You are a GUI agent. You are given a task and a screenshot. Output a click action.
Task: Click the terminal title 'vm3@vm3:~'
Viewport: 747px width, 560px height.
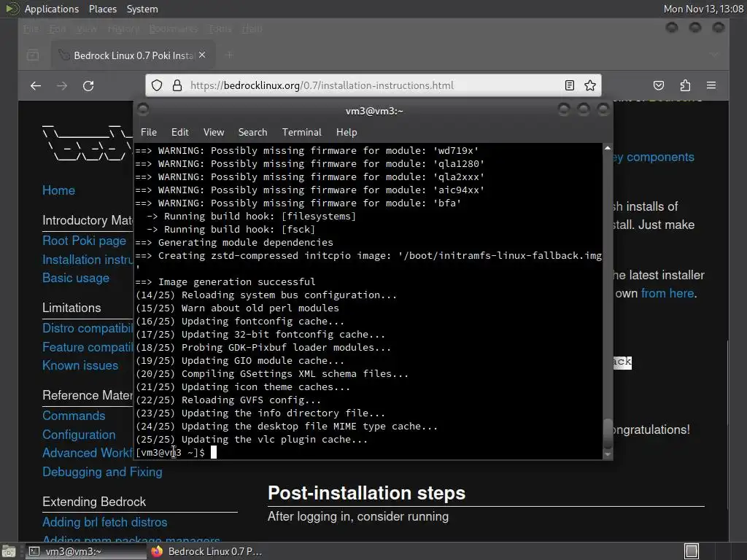click(374, 111)
